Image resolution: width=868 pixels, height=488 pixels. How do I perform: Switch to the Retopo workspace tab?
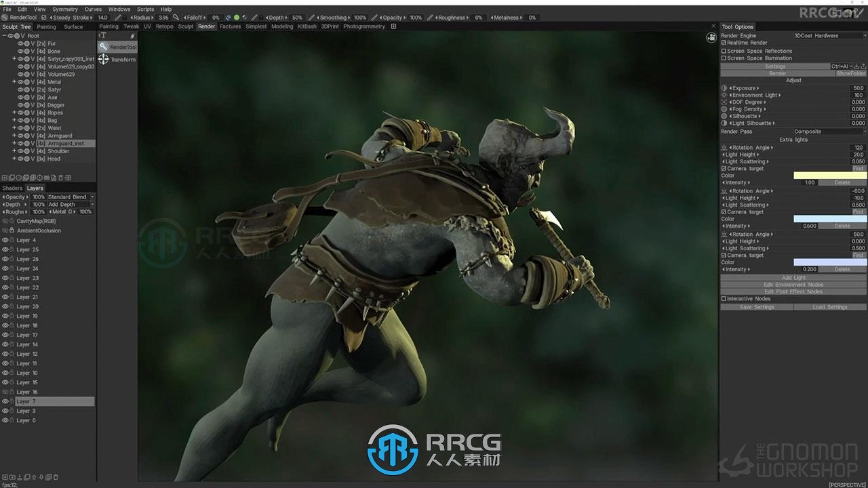pyautogui.click(x=165, y=26)
